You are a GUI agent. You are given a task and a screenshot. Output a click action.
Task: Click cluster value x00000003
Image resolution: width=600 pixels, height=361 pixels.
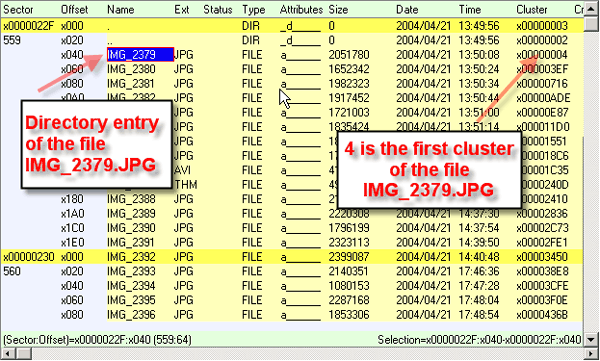pyautogui.click(x=542, y=26)
